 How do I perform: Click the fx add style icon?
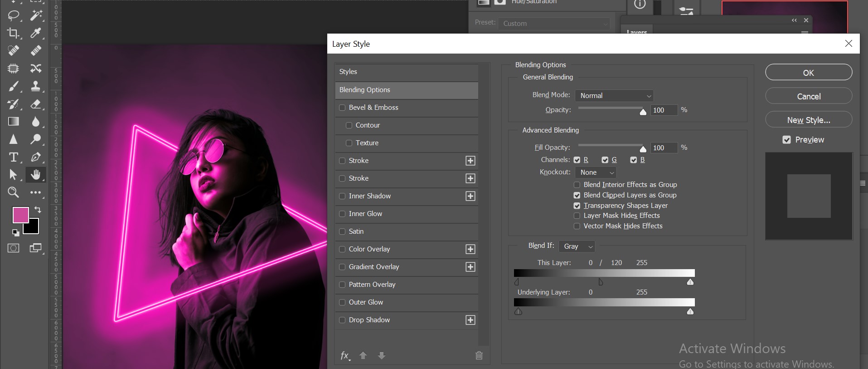coord(345,356)
